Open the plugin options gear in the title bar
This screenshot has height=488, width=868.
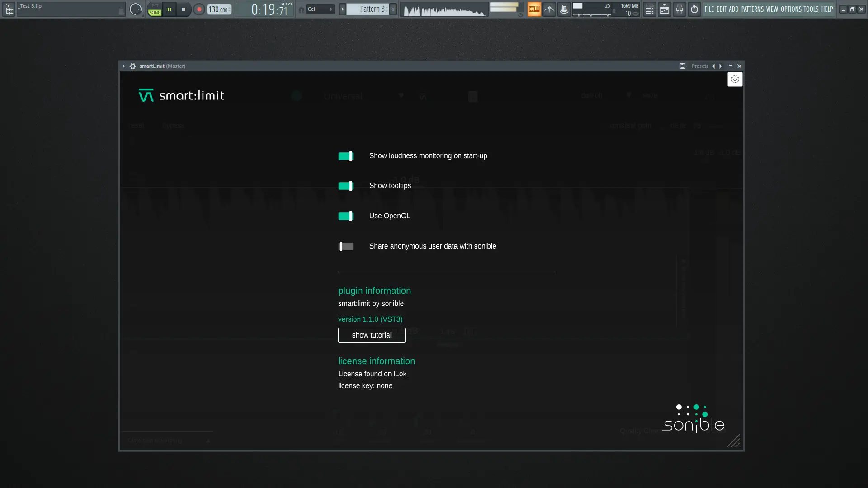click(132, 66)
